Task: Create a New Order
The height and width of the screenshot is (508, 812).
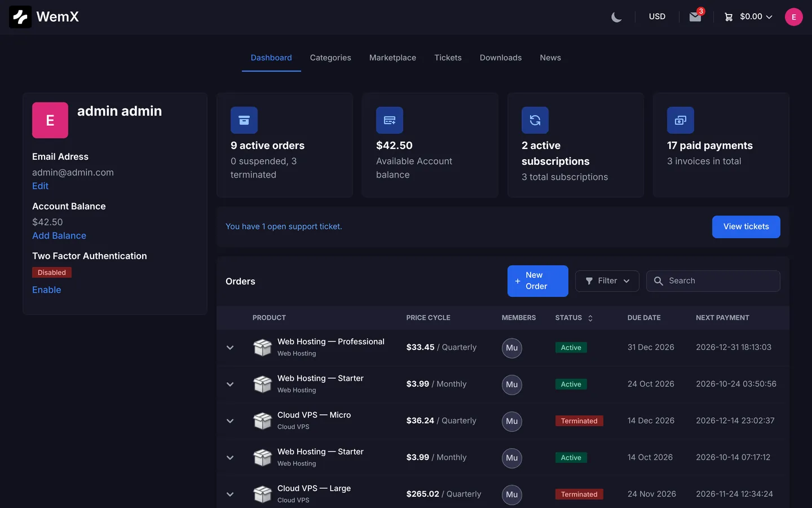Action: click(x=538, y=281)
